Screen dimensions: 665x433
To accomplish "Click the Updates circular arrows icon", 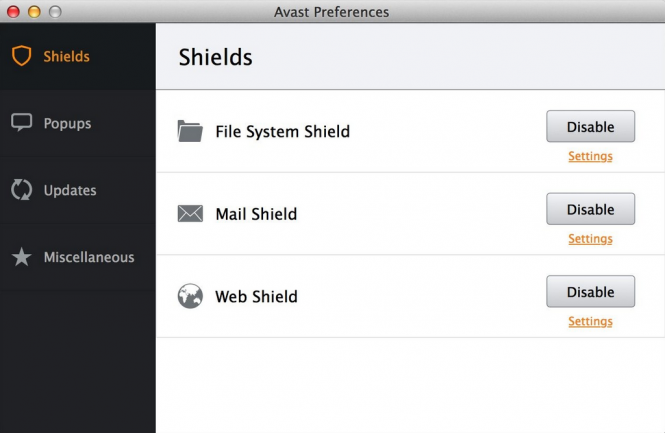I will click(21, 190).
